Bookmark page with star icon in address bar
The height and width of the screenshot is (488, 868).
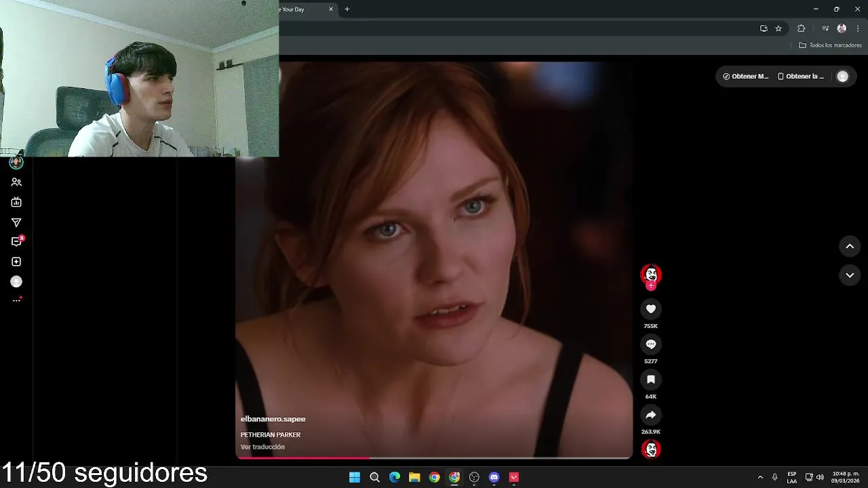click(x=778, y=28)
